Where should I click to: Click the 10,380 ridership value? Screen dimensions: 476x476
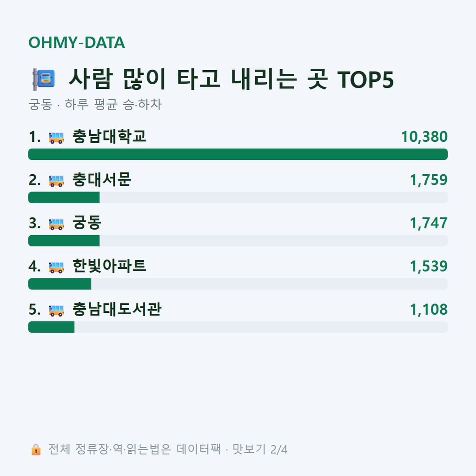(x=424, y=137)
